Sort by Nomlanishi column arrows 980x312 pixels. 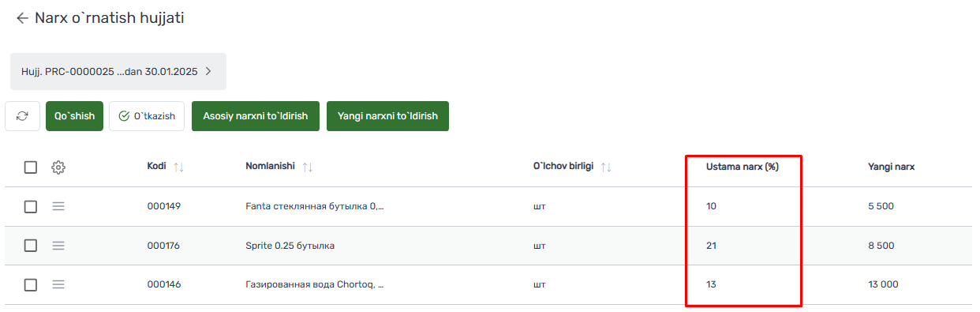pyautogui.click(x=308, y=167)
